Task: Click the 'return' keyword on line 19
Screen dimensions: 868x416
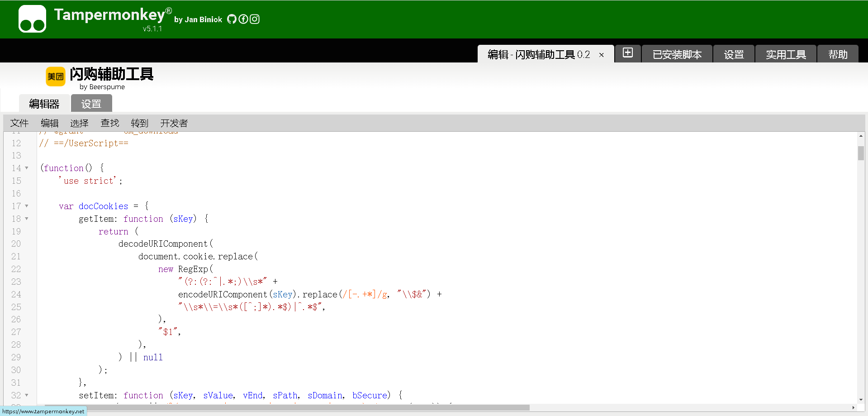Action: pos(113,231)
